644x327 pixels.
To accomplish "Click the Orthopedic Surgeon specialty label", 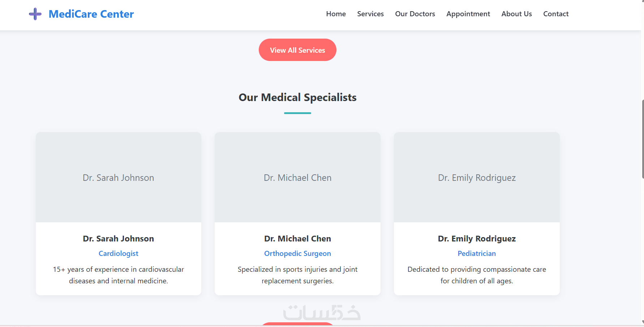I will (297, 253).
